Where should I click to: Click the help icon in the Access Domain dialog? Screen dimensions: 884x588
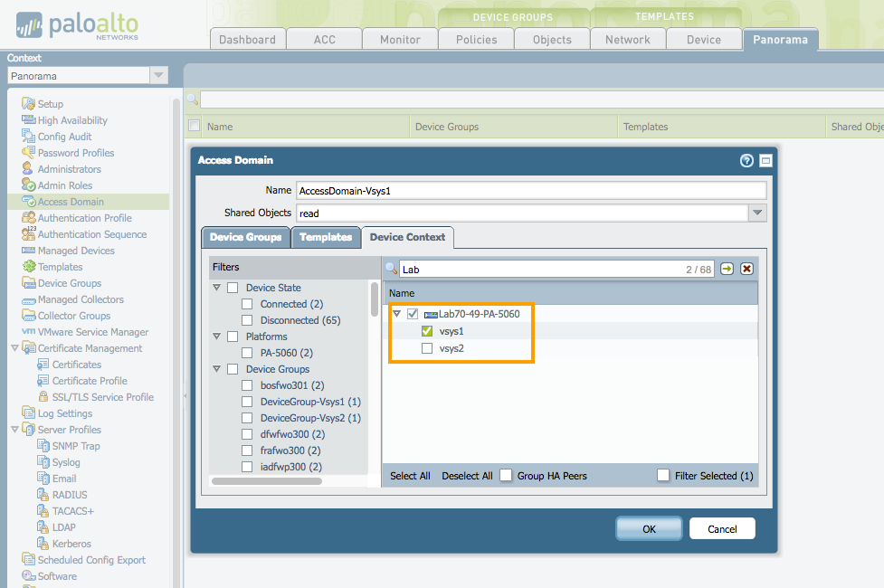coord(746,160)
